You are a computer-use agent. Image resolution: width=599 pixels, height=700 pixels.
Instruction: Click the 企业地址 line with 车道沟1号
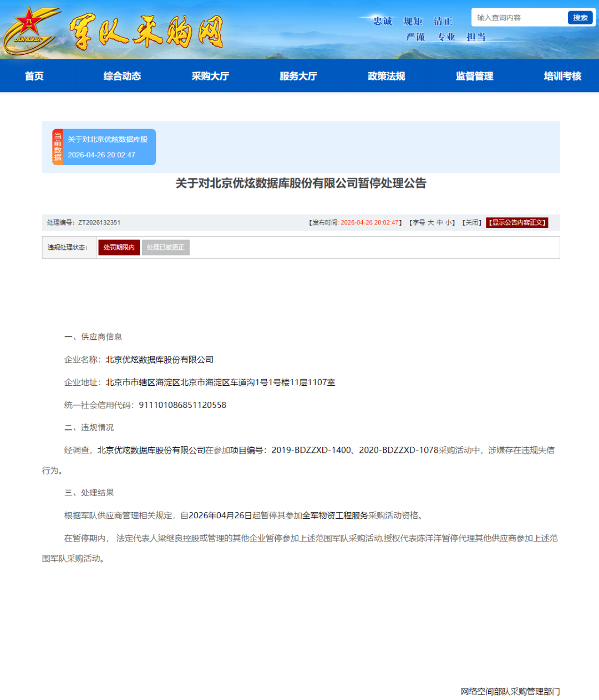pos(200,382)
